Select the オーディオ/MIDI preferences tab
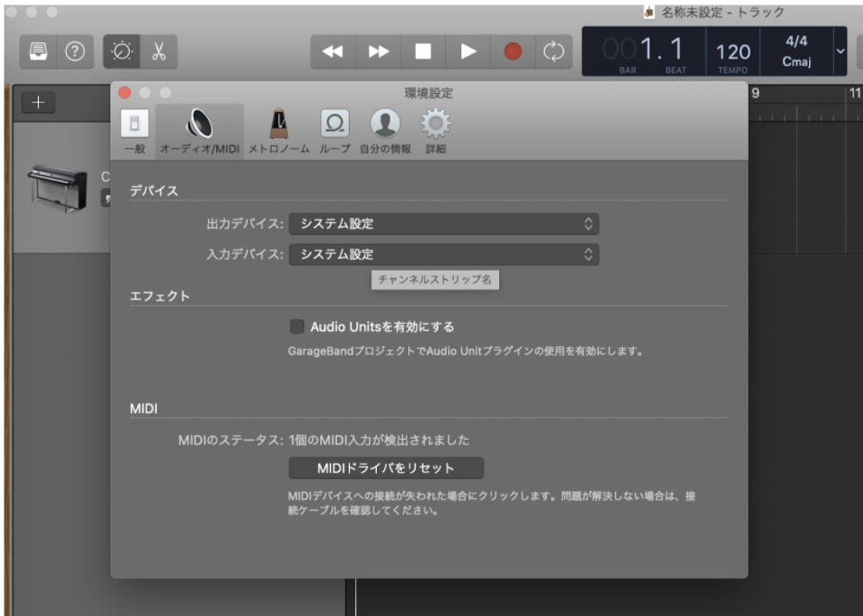The height and width of the screenshot is (616, 863). [200, 132]
